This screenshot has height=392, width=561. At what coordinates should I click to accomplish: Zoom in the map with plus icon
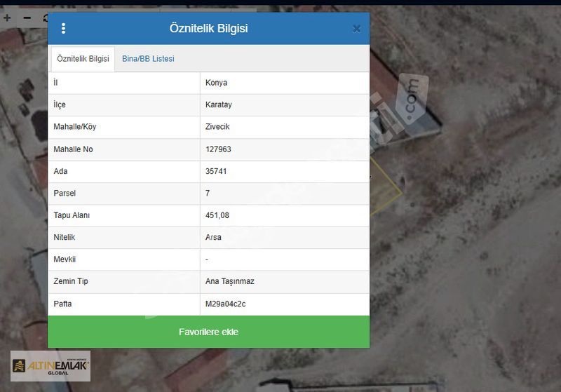pos(8,18)
